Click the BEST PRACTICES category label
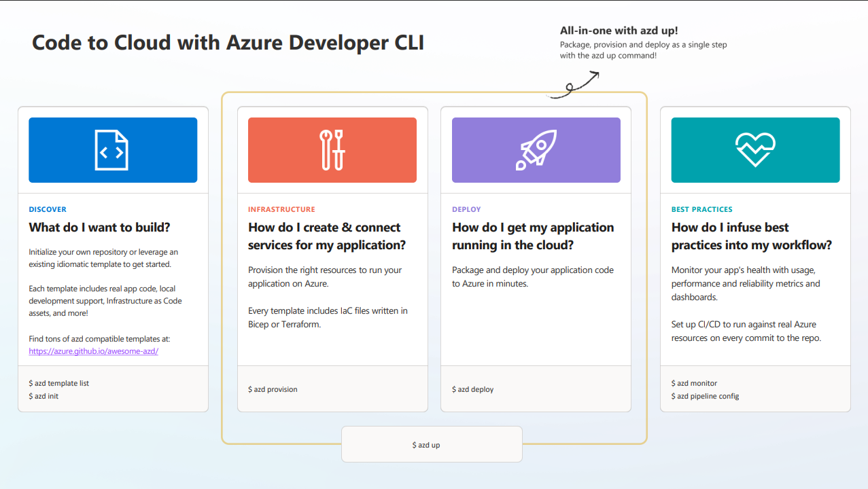 702,209
